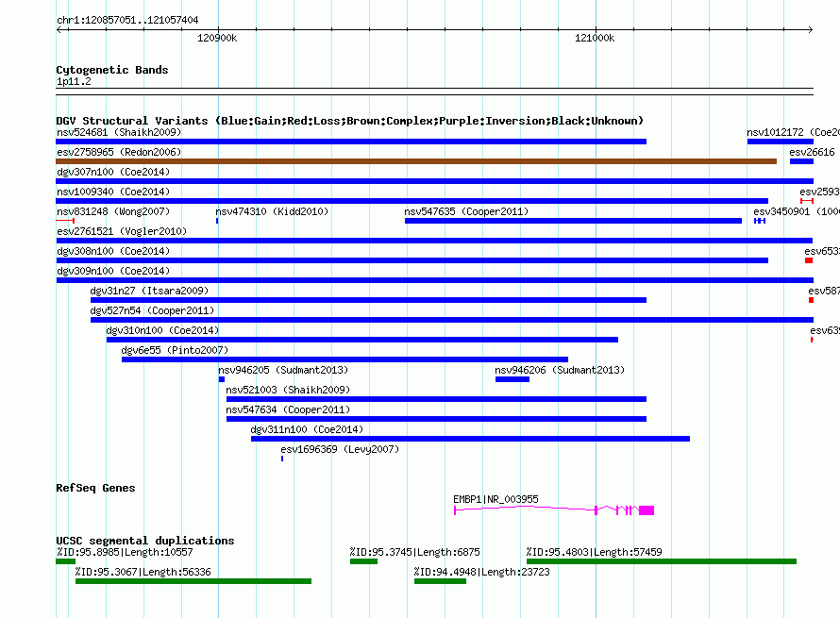Viewport: 840px width, 618px height.
Task: Click the nsv547634 (Cooper2011) variant bar
Action: click(437, 419)
